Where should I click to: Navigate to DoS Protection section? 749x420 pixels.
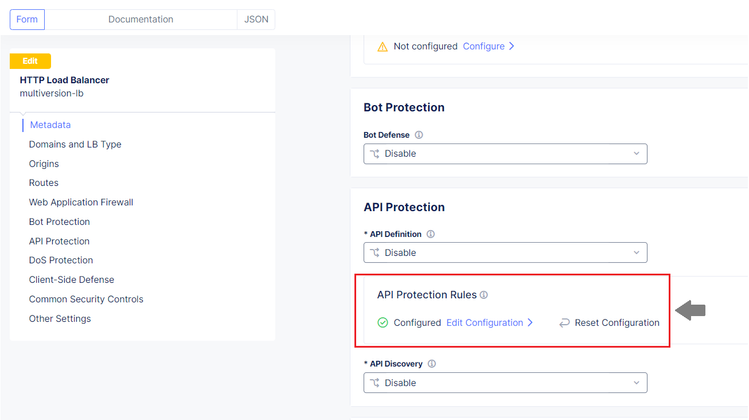[61, 260]
